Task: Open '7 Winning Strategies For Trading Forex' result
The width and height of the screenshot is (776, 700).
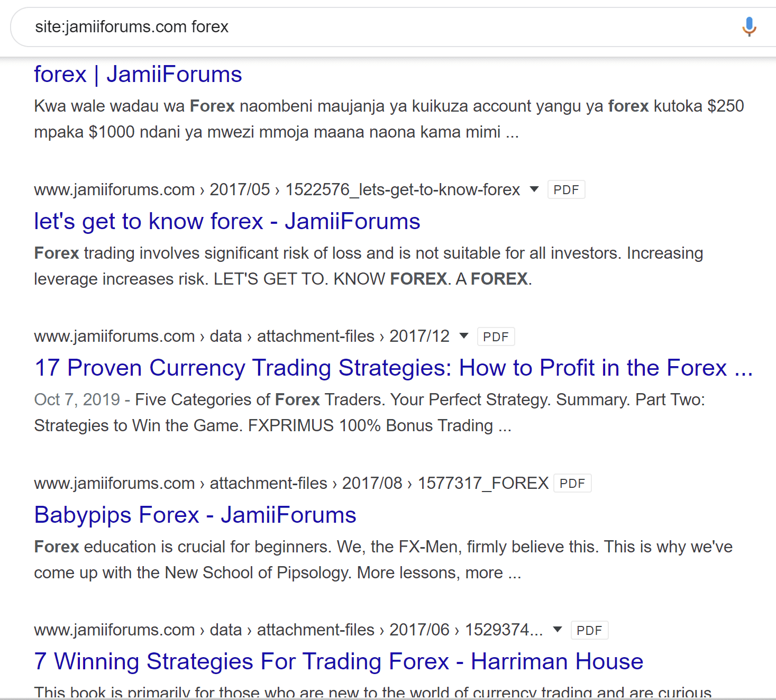Action: (339, 661)
